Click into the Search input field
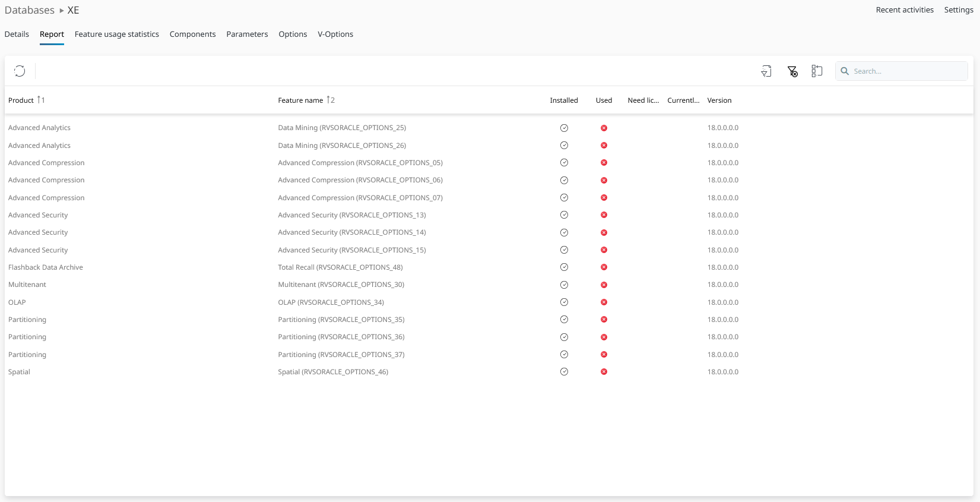This screenshot has width=980, height=502. pyautogui.click(x=908, y=71)
